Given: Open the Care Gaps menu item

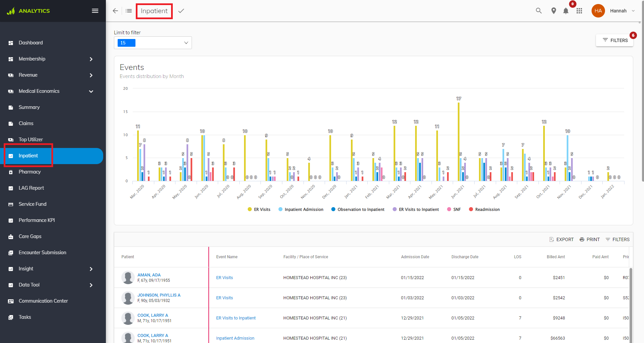Looking at the screenshot, I should click(30, 236).
